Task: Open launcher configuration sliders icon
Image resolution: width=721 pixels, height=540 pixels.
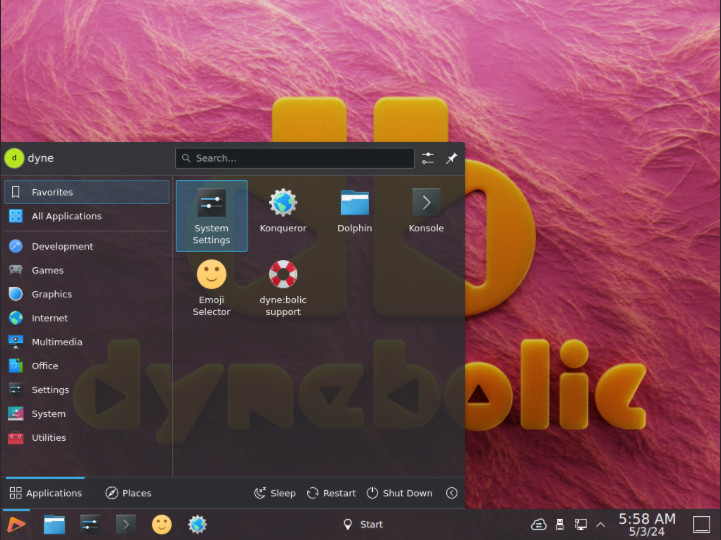Action: (x=428, y=158)
